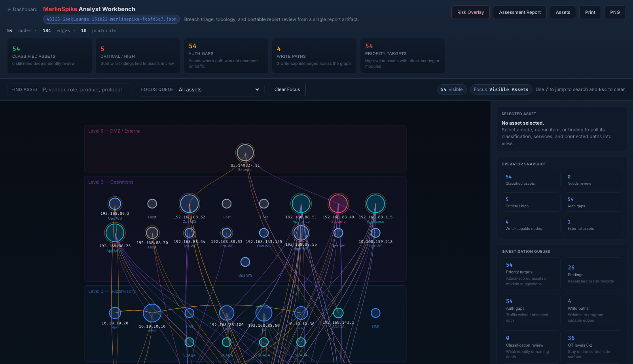This screenshot has height=364, width=633.
Task: Click the Security node 192.168.88.49
Action: tap(338, 203)
